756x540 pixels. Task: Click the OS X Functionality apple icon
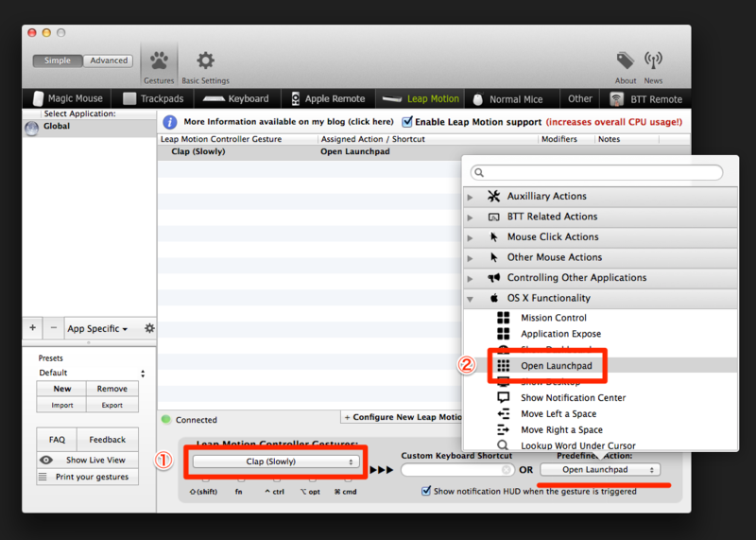[x=494, y=298]
